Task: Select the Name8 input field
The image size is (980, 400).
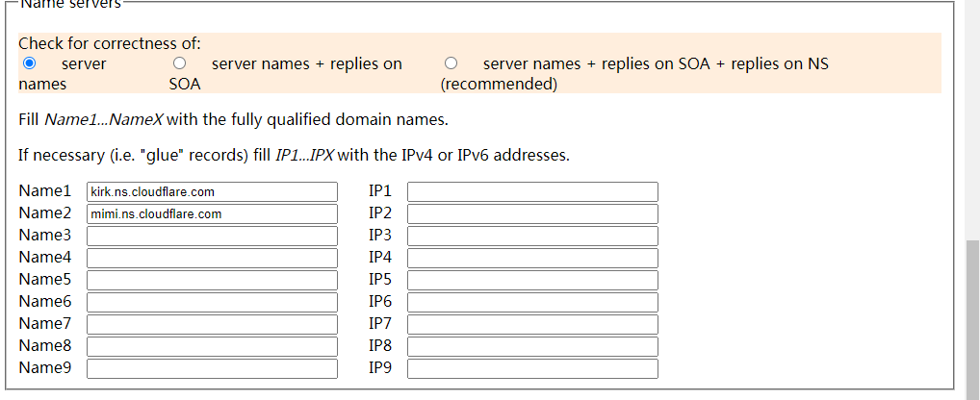Action: coord(212,347)
